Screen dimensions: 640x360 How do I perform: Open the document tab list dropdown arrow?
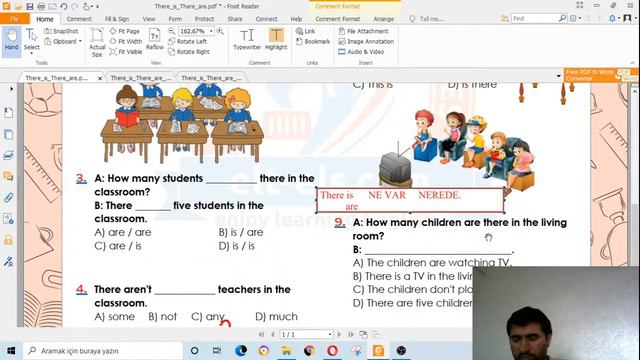pyautogui.click(x=558, y=76)
